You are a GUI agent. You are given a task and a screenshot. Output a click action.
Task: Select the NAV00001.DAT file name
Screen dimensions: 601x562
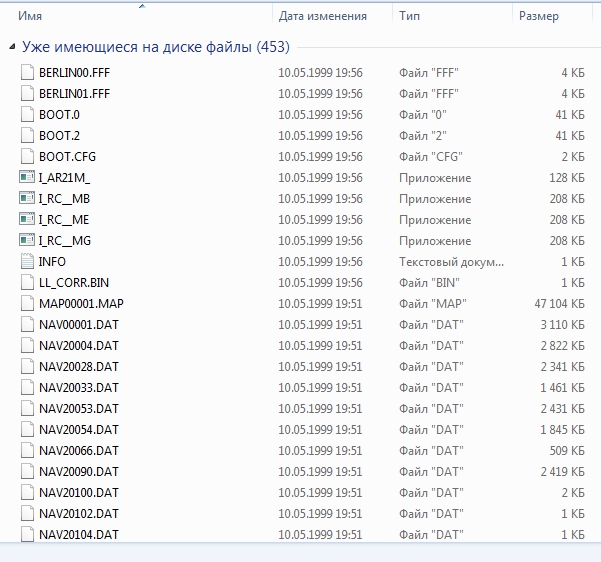pyautogui.click(x=78, y=325)
